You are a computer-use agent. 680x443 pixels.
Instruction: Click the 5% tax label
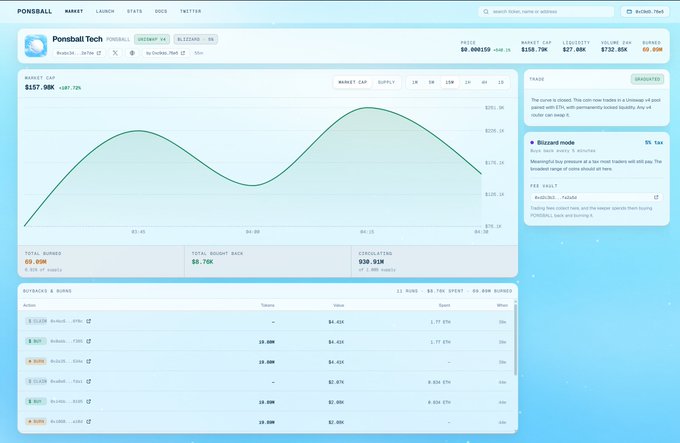(654, 143)
